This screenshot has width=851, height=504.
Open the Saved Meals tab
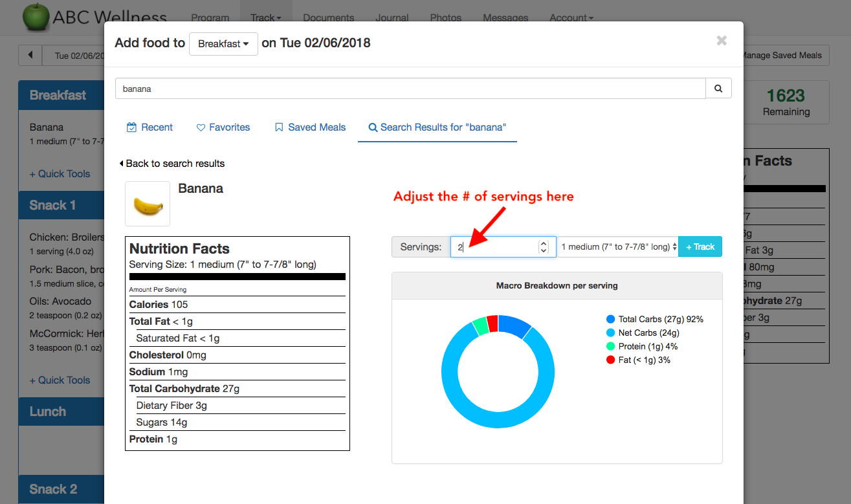(310, 127)
